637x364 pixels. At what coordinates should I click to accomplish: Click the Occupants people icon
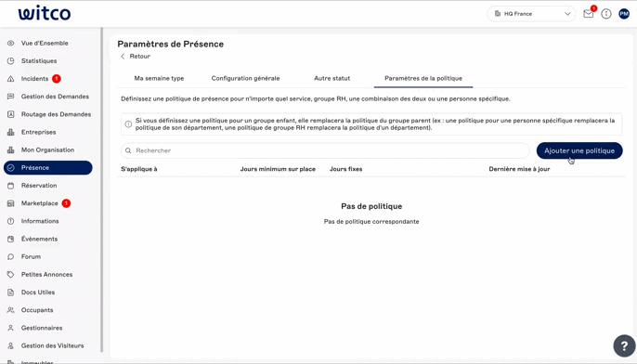[x=10, y=310]
